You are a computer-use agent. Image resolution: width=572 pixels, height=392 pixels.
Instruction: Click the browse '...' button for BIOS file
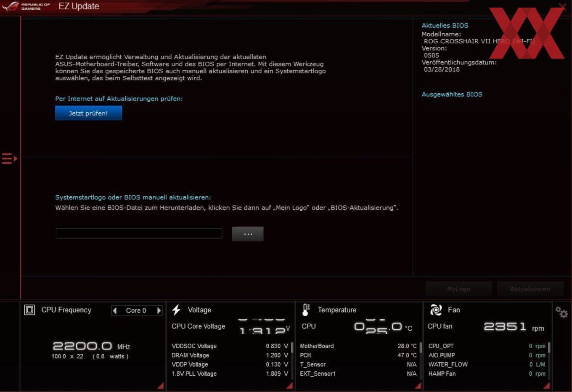pos(248,234)
